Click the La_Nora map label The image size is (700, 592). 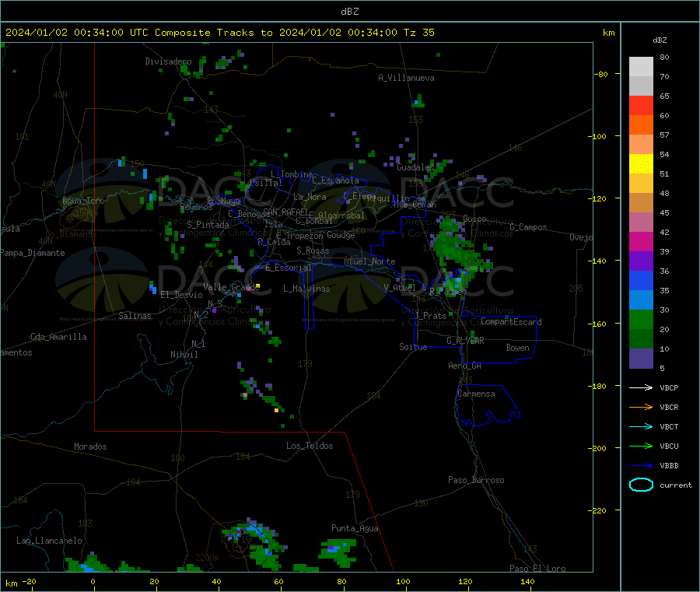click(310, 197)
